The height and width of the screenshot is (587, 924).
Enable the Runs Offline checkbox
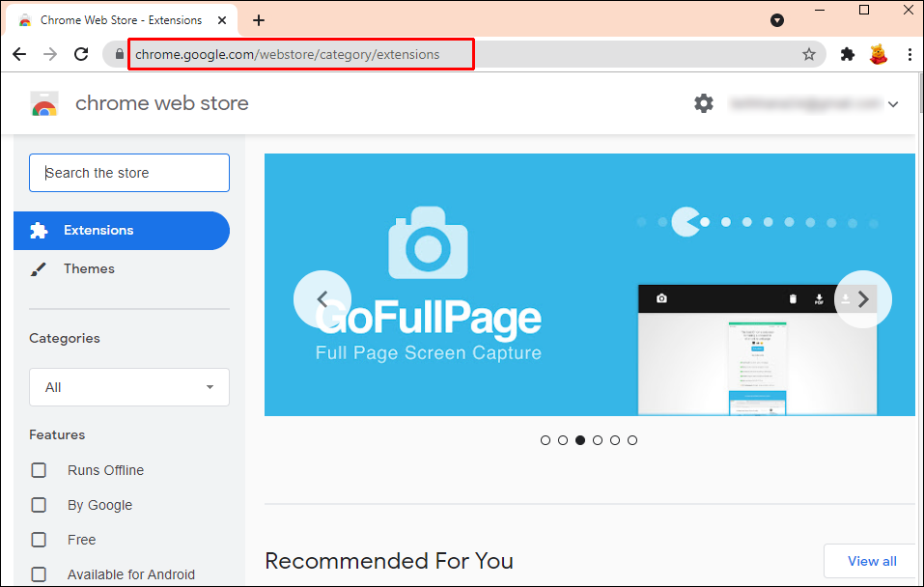[39, 470]
